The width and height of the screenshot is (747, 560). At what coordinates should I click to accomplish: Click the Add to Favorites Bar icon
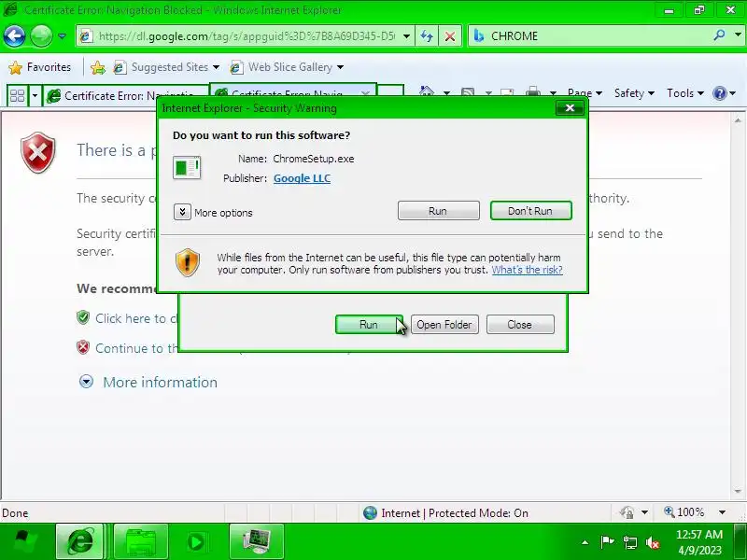(98, 67)
